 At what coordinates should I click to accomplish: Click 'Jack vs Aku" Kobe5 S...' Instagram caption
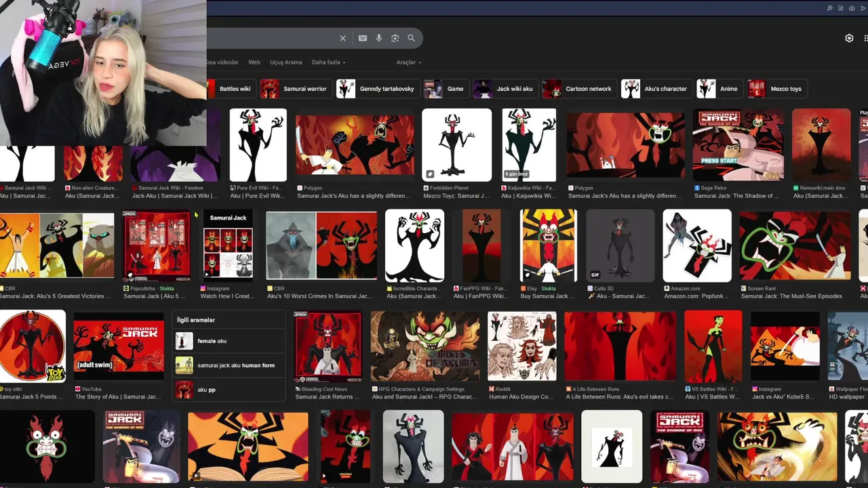pyautogui.click(x=783, y=396)
